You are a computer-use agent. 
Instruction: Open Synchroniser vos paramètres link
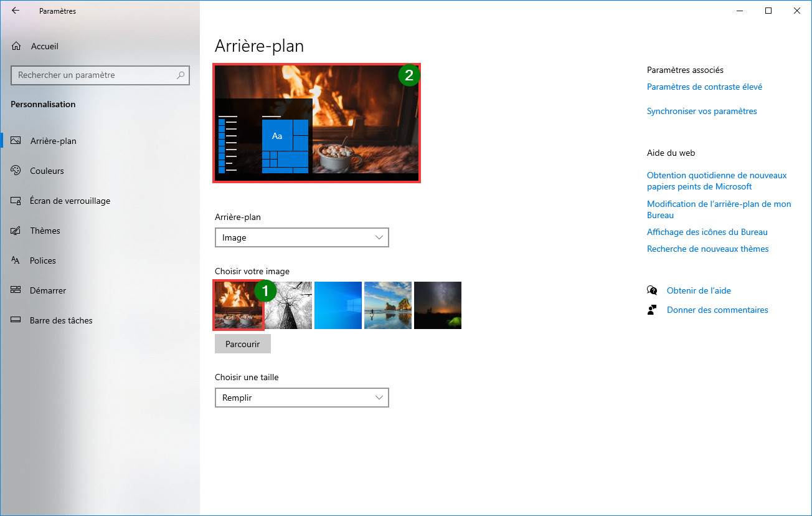pyautogui.click(x=702, y=111)
